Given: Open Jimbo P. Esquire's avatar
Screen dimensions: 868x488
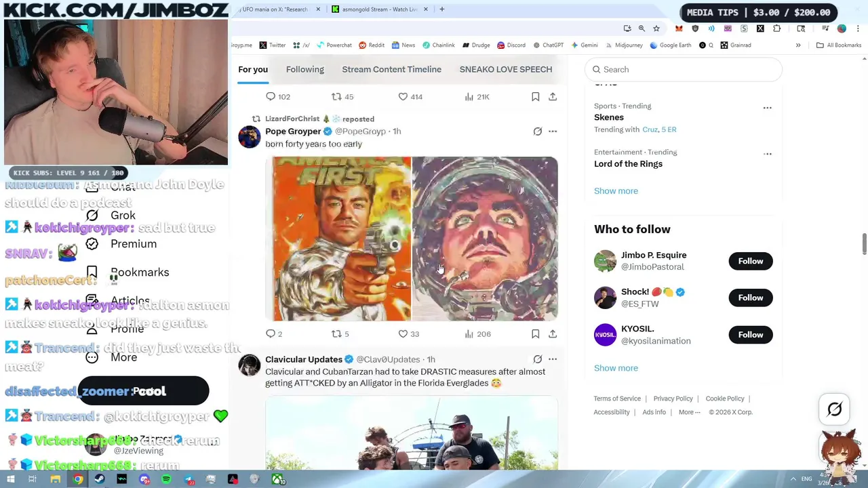Looking at the screenshot, I should [605, 261].
